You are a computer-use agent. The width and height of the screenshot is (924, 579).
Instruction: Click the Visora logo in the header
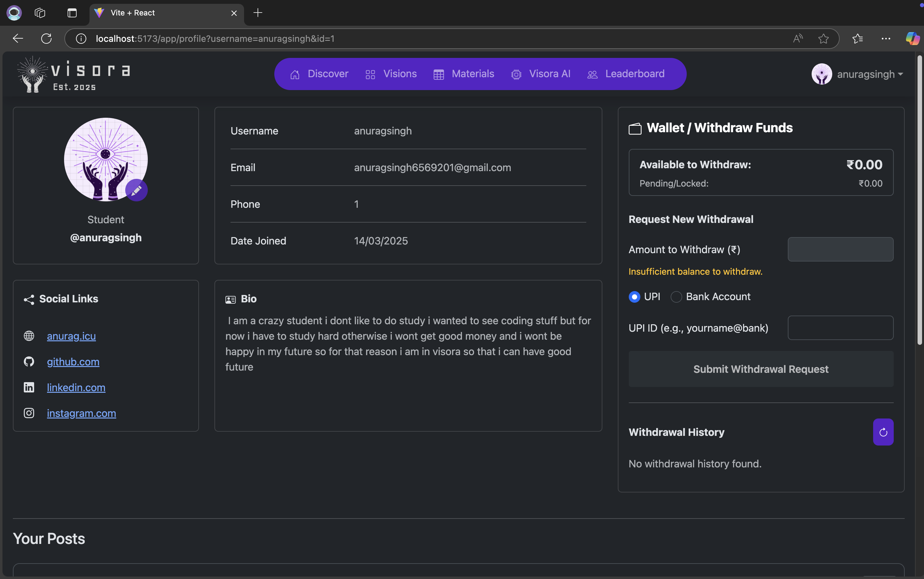click(x=74, y=74)
